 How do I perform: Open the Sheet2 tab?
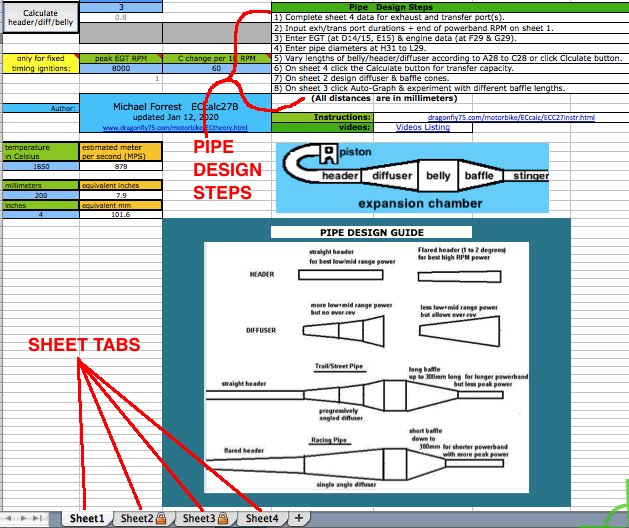(137, 518)
